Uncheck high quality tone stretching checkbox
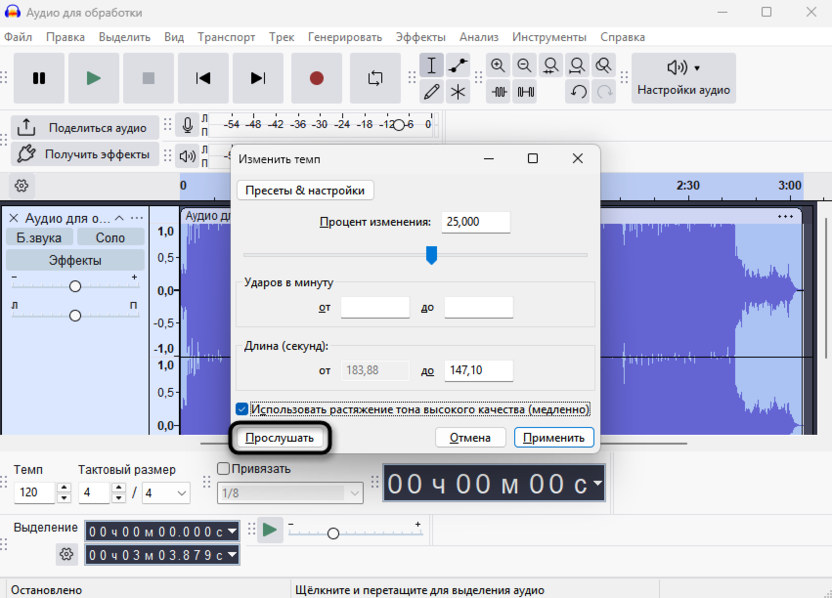 point(242,409)
